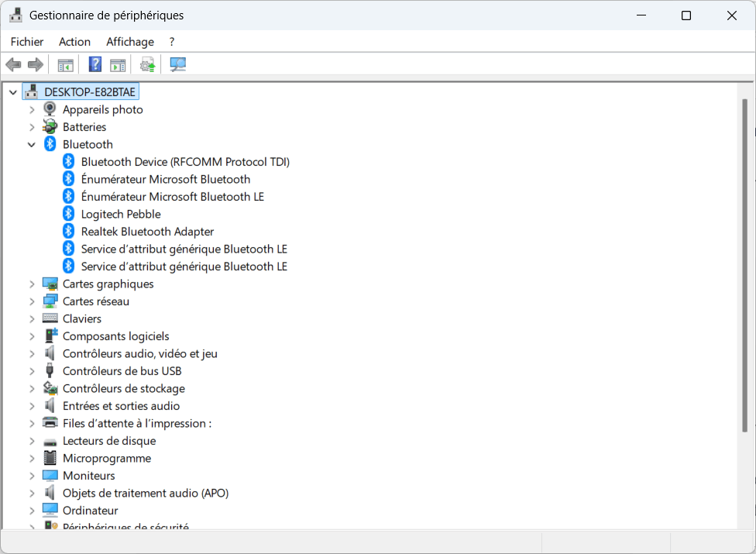756x554 pixels.
Task: Click the printer icon for Files d'attente
Action: pos(50,422)
